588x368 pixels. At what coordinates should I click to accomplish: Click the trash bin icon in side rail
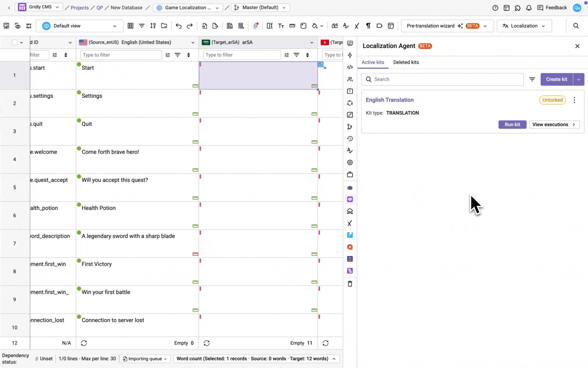(350, 284)
